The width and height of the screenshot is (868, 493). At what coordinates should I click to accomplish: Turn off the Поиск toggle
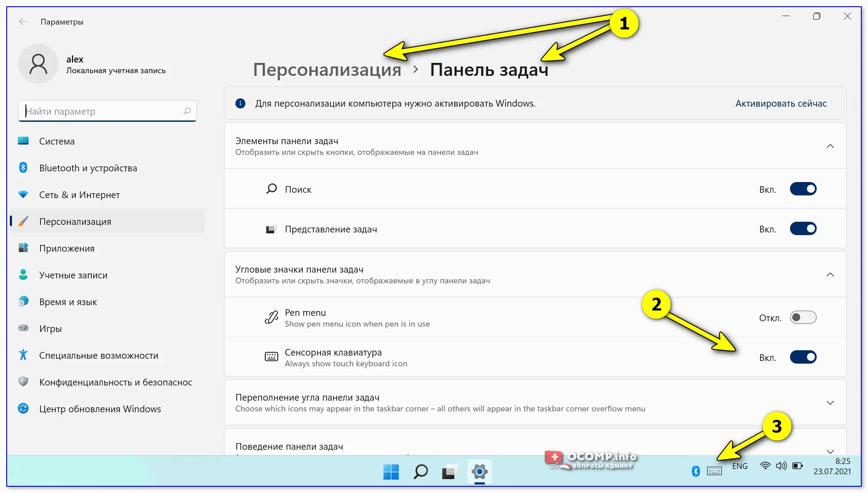(x=803, y=189)
